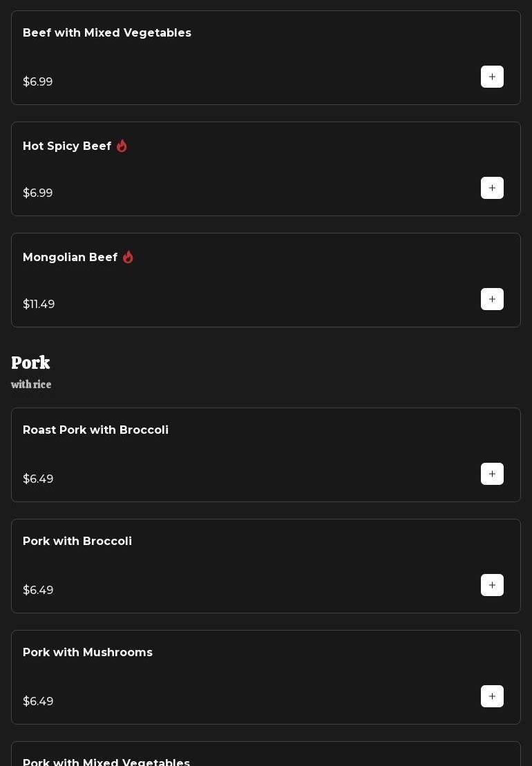Image resolution: width=532 pixels, height=766 pixels.
Task: Click plus button for Hot Spicy Beef
Action: (x=492, y=188)
